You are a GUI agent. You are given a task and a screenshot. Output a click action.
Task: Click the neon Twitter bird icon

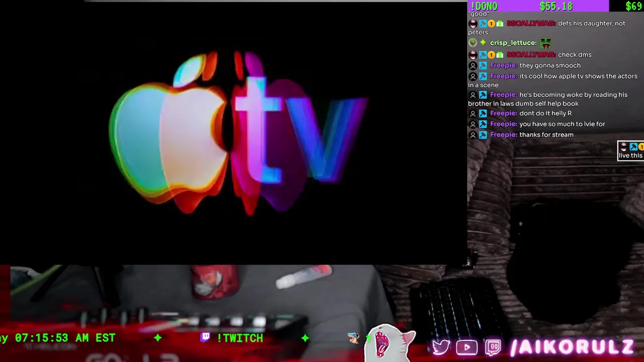tap(441, 347)
